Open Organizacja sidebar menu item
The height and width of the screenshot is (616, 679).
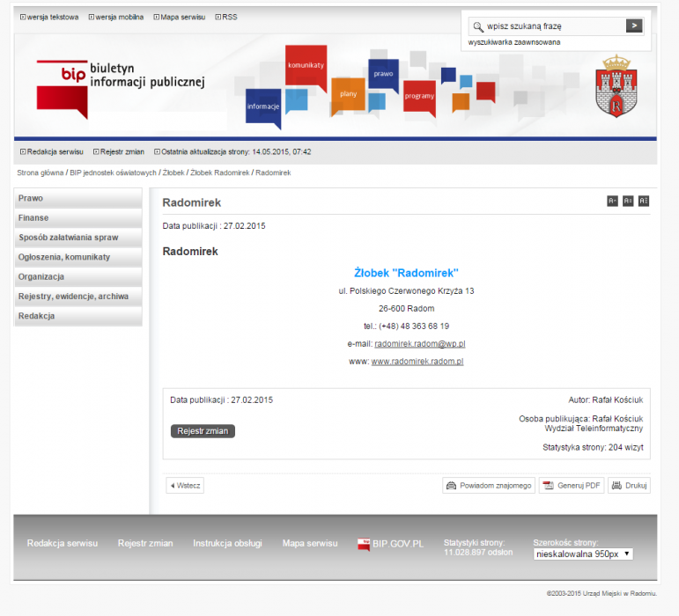78,277
